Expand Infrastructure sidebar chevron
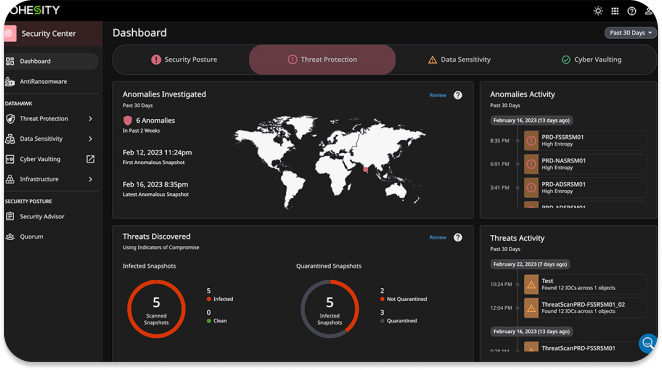Viewport: 662px width, 370px height. (x=90, y=179)
